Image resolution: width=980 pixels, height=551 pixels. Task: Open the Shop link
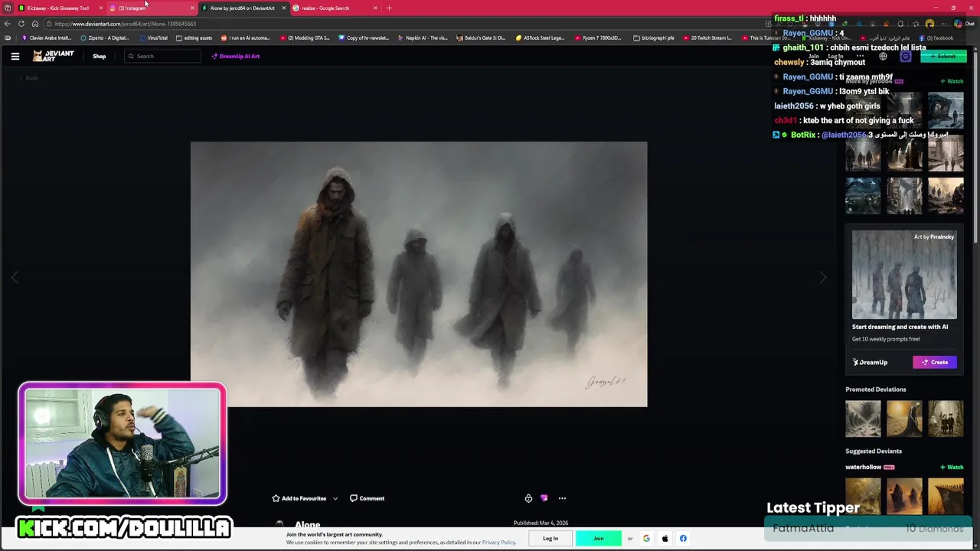[100, 56]
